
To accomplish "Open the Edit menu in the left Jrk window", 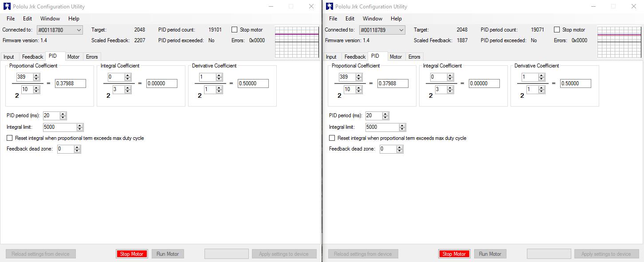I will point(27,19).
